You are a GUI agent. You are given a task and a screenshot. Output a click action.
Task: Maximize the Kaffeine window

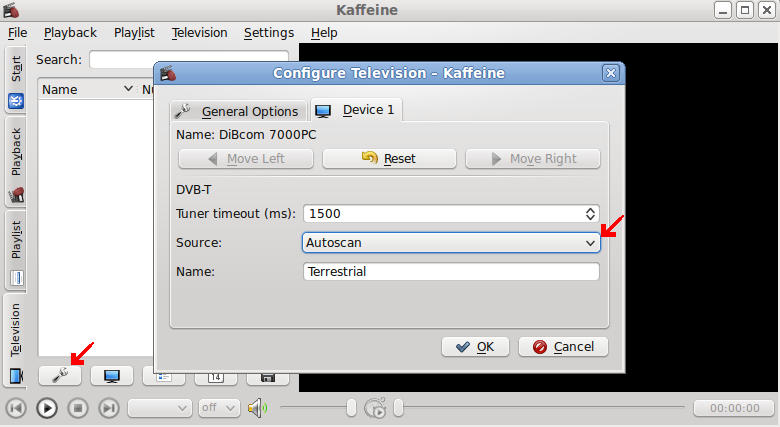tap(745, 10)
